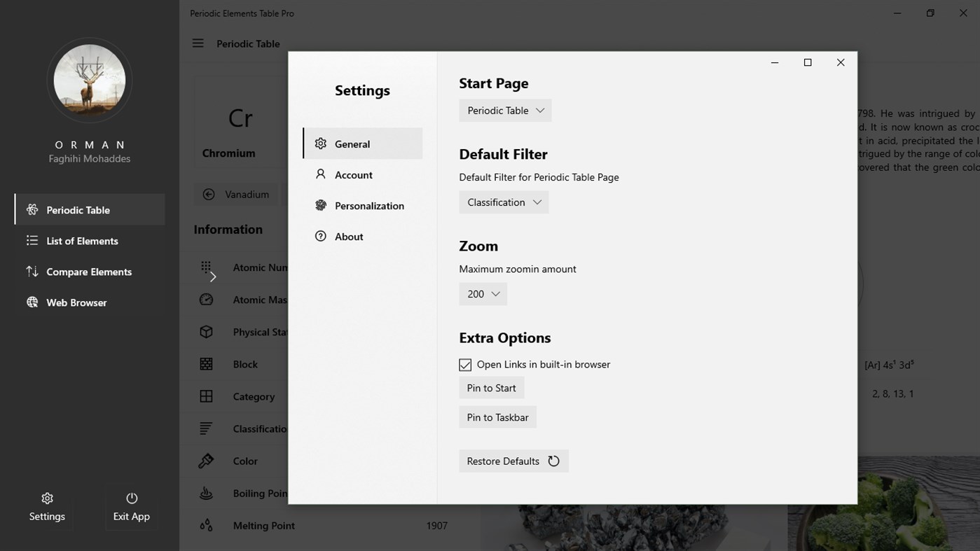The image size is (980, 551).
Task: Click the Pin to Start button
Action: [492, 388]
